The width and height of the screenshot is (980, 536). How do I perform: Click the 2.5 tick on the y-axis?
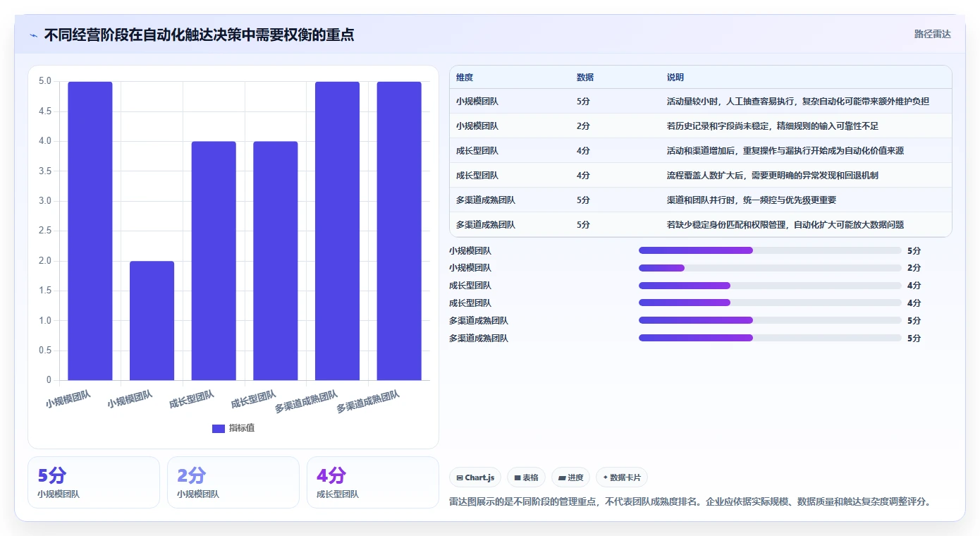[x=45, y=231]
